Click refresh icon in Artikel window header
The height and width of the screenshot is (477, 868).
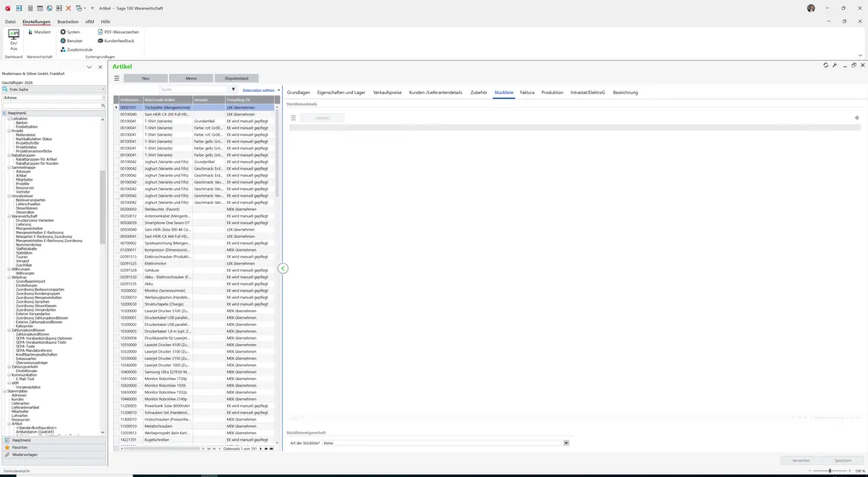point(826,65)
